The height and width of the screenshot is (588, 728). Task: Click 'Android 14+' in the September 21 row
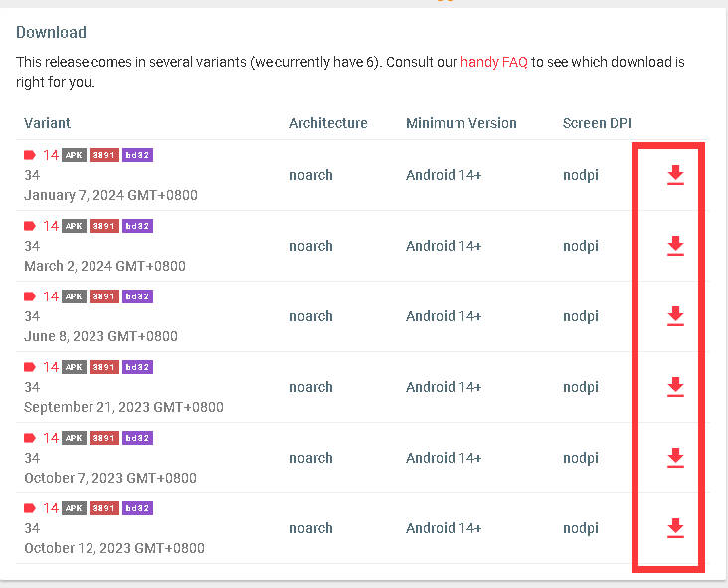pyautogui.click(x=444, y=387)
